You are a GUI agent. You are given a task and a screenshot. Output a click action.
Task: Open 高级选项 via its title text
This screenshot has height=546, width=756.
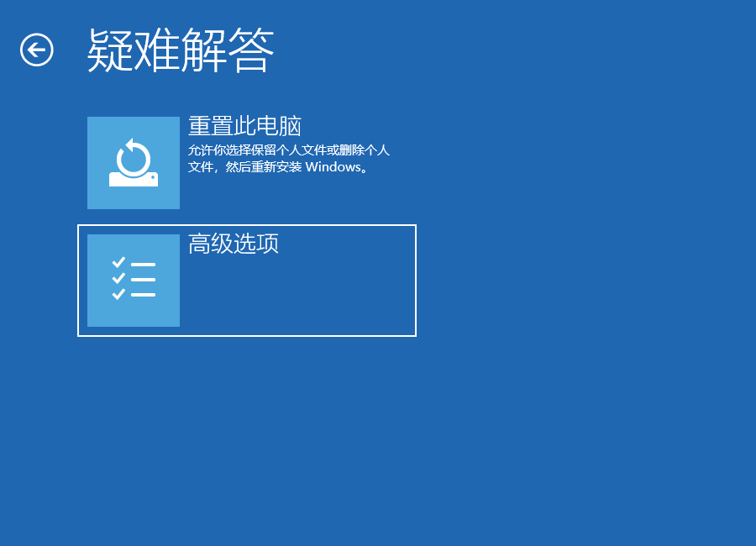click(234, 244)
